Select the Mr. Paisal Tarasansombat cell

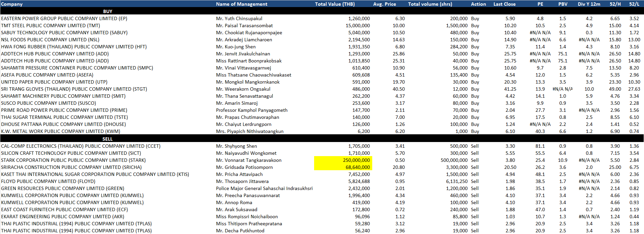click(244, 26)
